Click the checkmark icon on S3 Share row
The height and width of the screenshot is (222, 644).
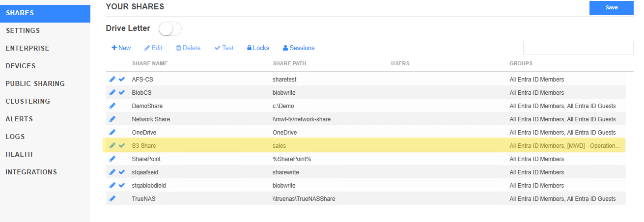tap(122, 145)
